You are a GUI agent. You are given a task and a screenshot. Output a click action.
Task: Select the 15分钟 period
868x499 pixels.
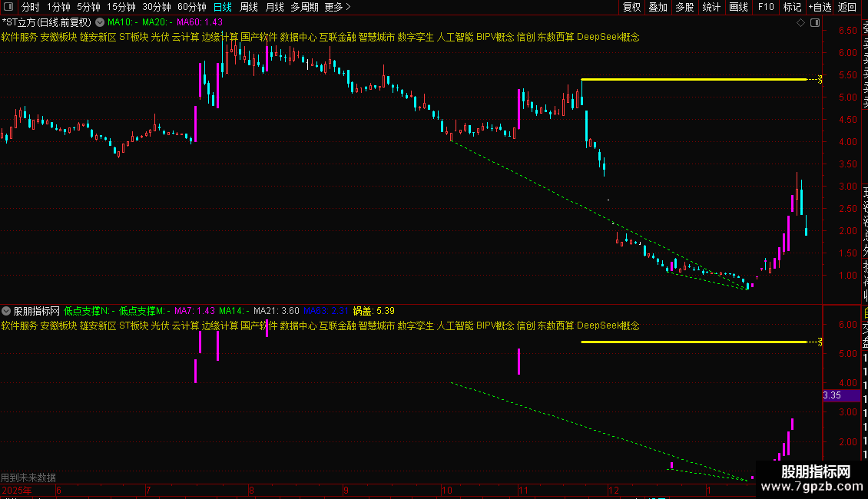(x=121, y=7)
